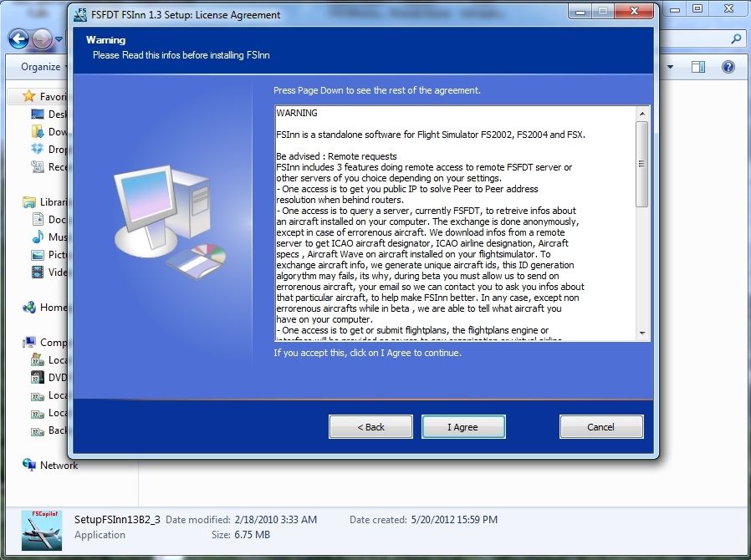Open the Dropbox folder icon
Image resolution: width=751 pixels, height=560 pixels.
38,149
